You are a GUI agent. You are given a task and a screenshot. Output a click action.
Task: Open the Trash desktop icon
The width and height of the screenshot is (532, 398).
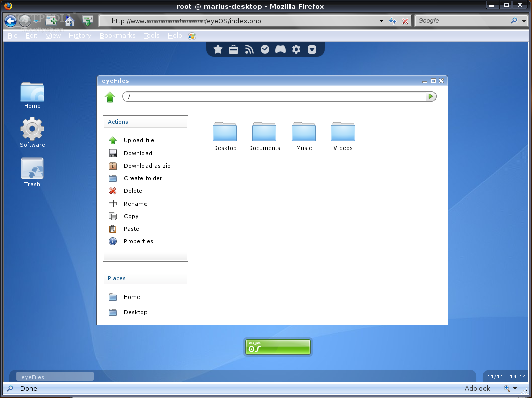coord(32,172)
